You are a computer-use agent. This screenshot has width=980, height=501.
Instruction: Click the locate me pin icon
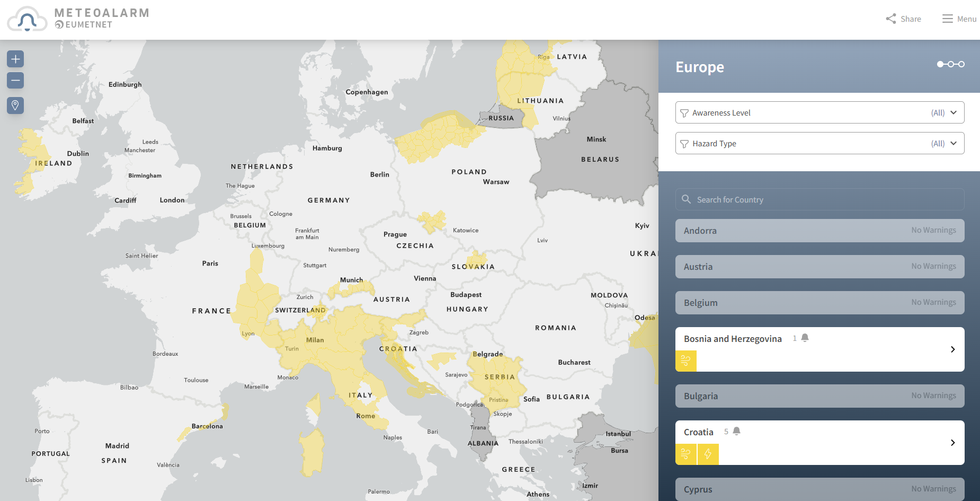pos(15,105)
